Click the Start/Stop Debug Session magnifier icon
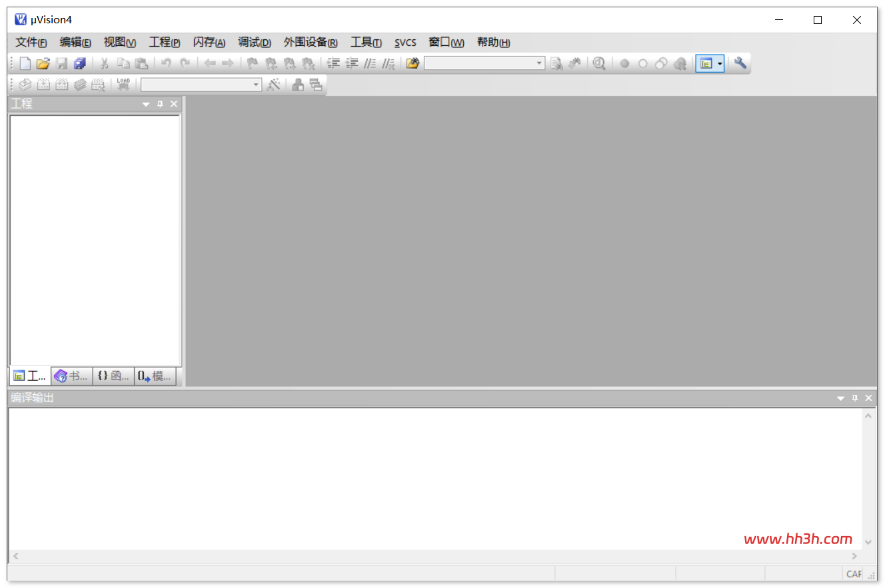 (x=599, y=63)
